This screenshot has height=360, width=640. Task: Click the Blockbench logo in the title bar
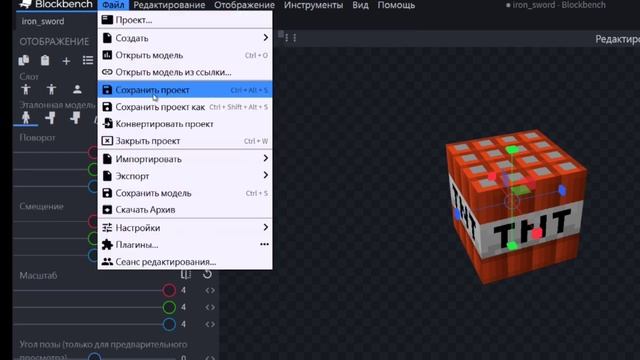(x=26, y=4)
